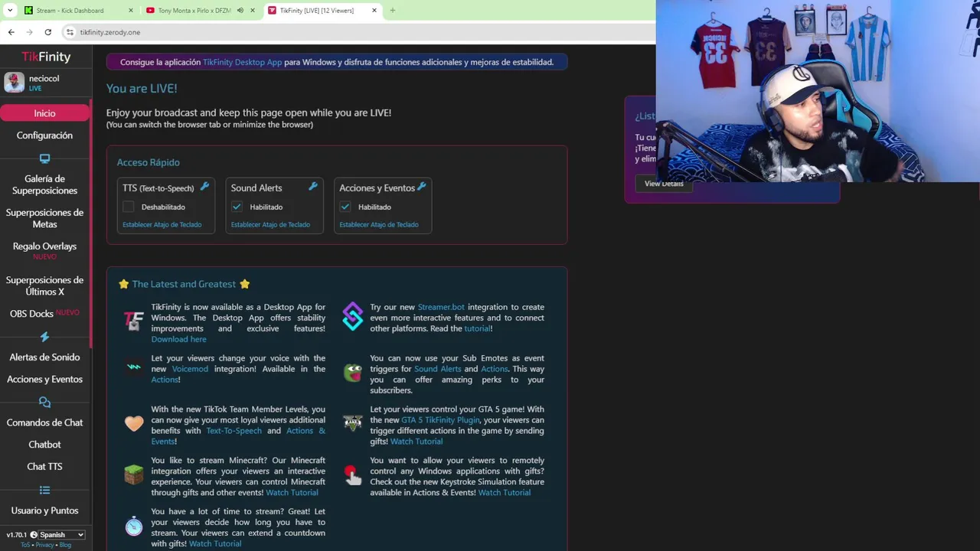
Task: Click the ToS footer link
Action: (x=25, y=545)
